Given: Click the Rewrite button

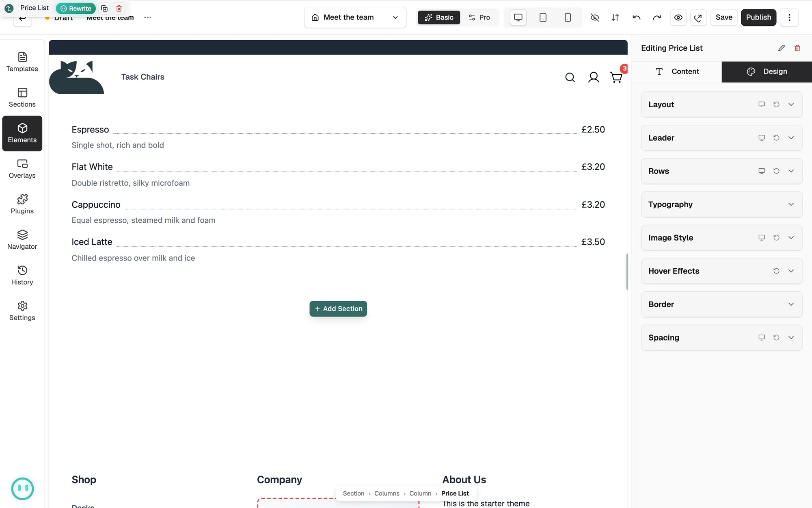Looking at the screenshot, I should pos(76,9).
